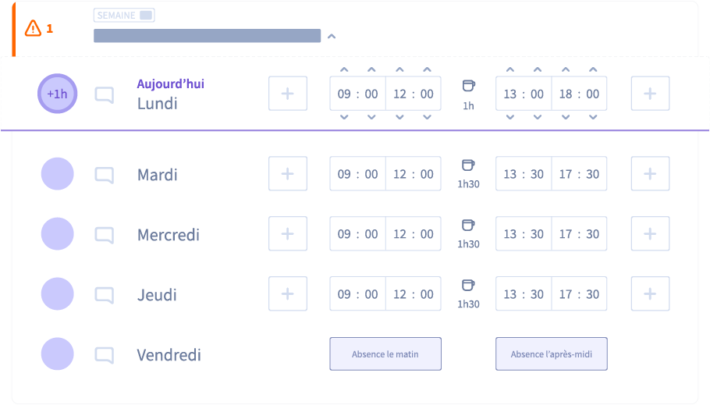Decrease Lundi afternoon end minutes with down arrow
The width and height of the screenshot is (710, 405).
pos(593,117)
